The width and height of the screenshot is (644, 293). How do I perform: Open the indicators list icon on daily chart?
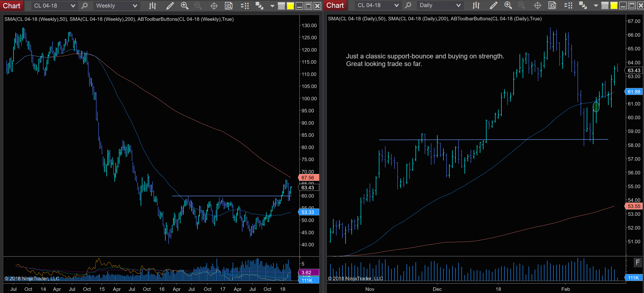tap(568, 5)
